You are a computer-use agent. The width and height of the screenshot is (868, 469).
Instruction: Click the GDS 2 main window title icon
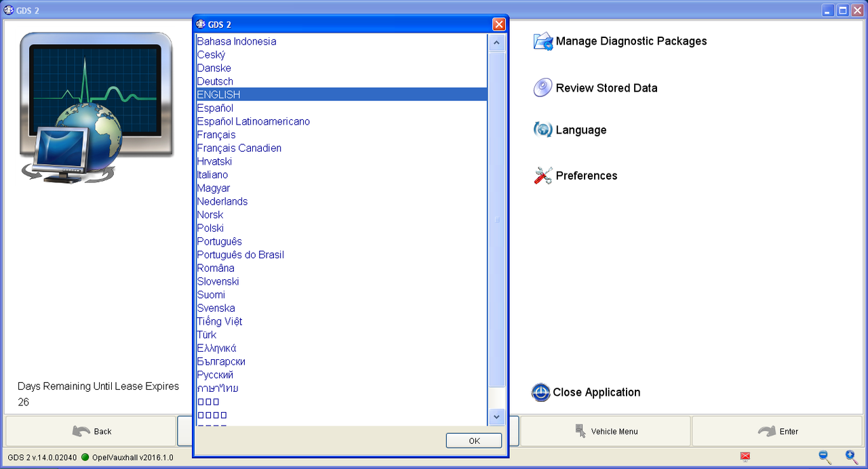coord(8,10)
